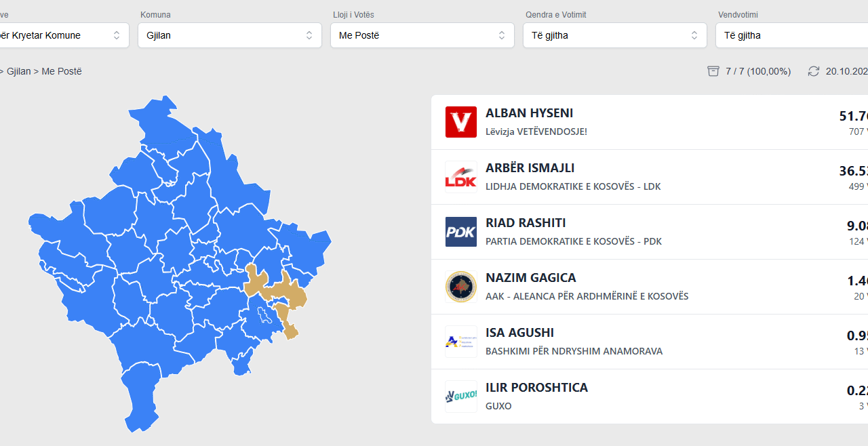
Task: Click the ballot box counted-stations icon
Action: point(713,71)
